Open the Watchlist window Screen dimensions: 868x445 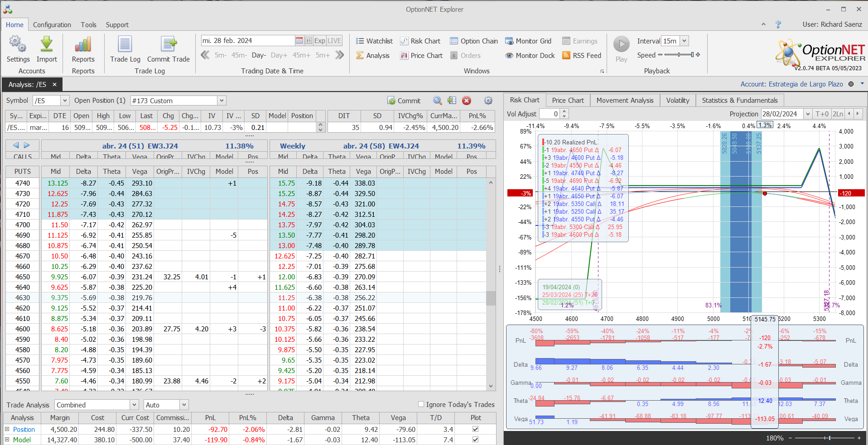click(x=374, y=41)
